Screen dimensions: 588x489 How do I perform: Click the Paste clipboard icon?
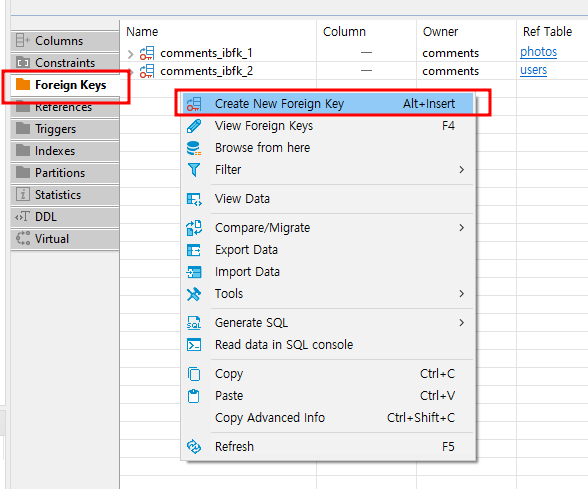coord(194,396)
